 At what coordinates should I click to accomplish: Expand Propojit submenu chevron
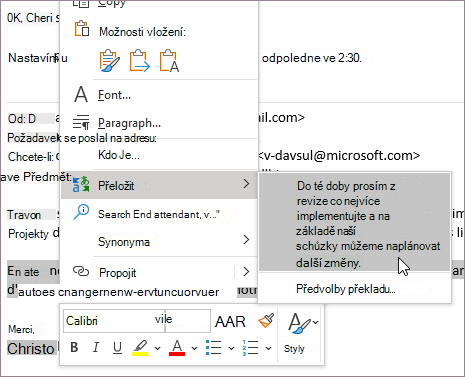coord(246,272)
